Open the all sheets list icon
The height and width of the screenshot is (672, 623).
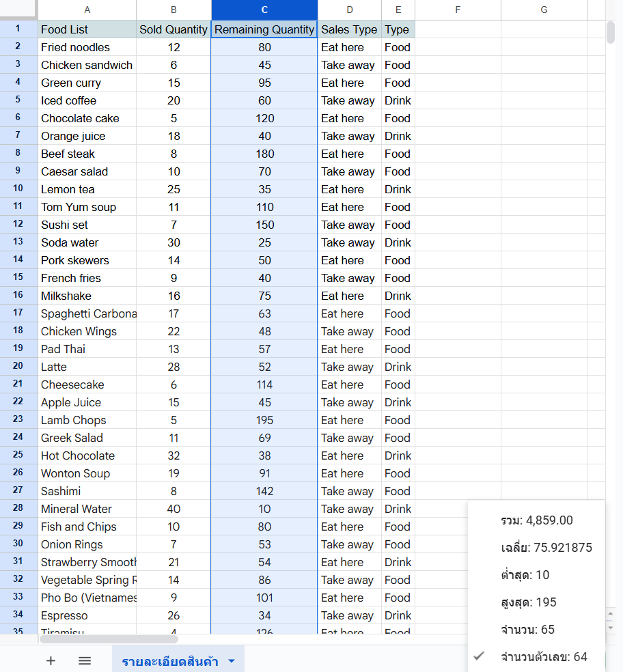[x=85, y=660]
